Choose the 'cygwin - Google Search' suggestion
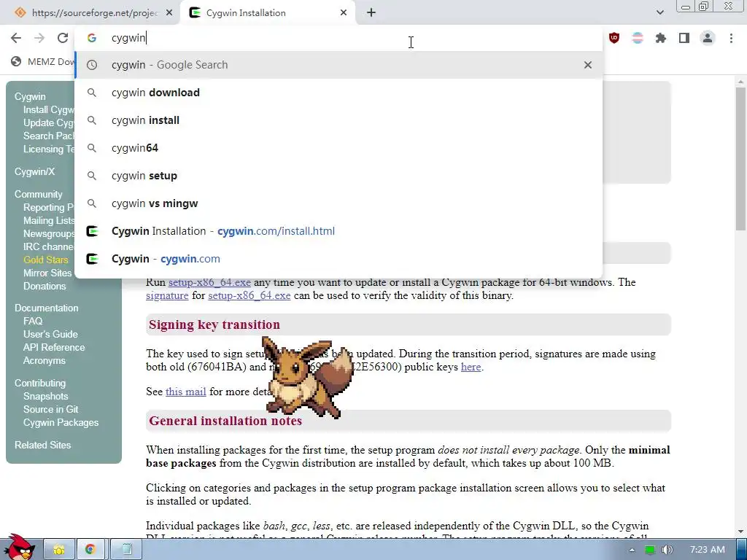Image resolution: width=747 pixels, height=560 pixels. [338, 65]
